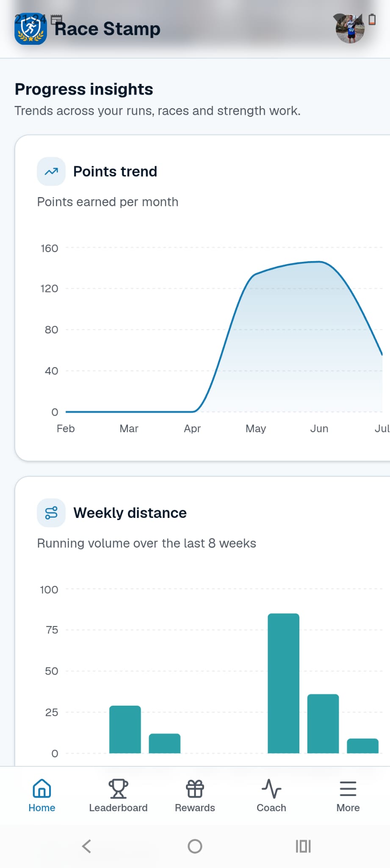The width and height of the screenshot is (390, 868).
Task: Open the Leaderboard tab
Action: [x=118, y=796]
